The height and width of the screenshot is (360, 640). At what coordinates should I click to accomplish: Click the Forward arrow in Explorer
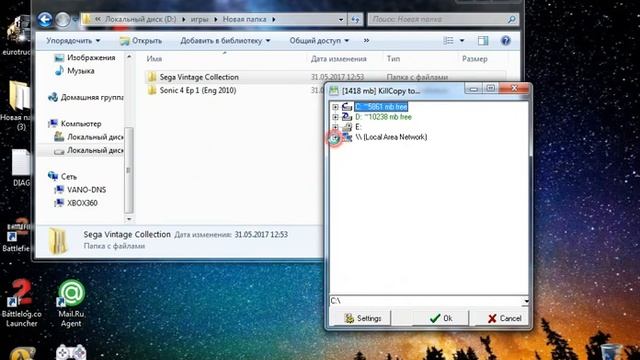point(62,19)
